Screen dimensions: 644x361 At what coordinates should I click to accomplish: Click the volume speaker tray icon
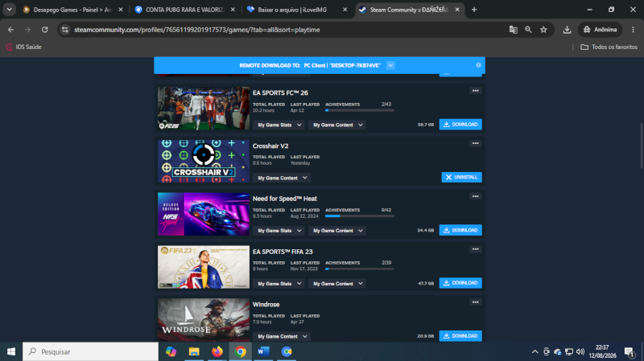point(580,351)
